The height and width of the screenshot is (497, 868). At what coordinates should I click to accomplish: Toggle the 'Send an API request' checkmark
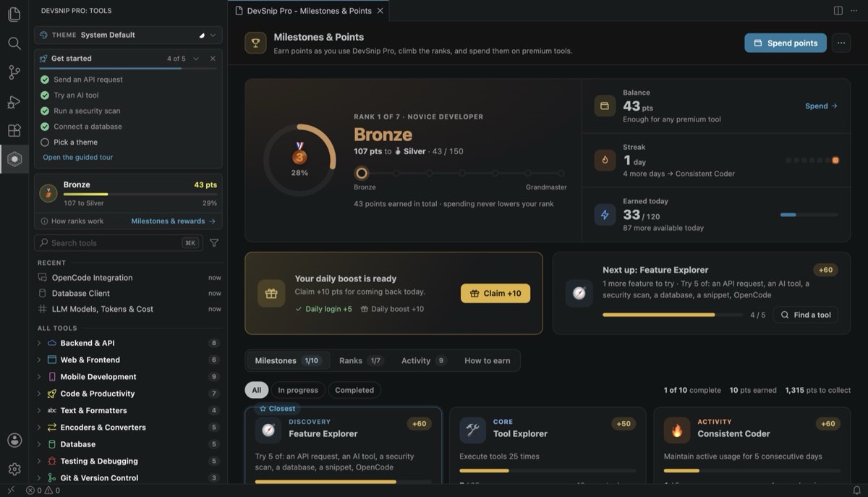point(45,80)
